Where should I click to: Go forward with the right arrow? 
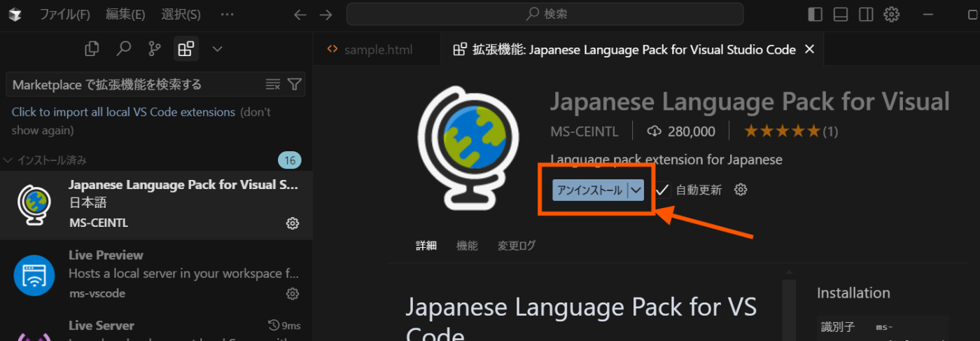point(325,14)
